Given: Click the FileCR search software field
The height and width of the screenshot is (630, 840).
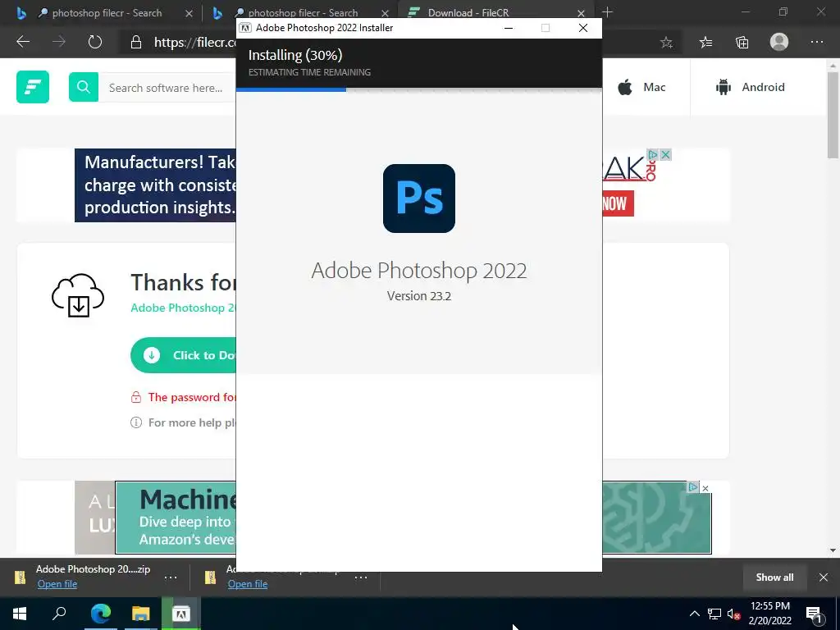Looking at the screenshot, I should tap(167, 87).
